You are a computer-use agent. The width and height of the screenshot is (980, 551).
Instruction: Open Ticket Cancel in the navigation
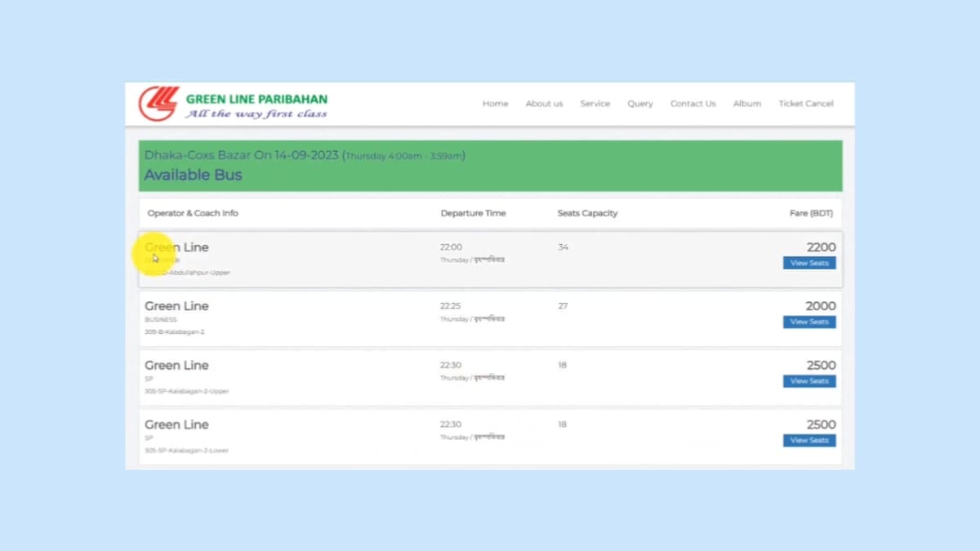click(x=805, y=104)
